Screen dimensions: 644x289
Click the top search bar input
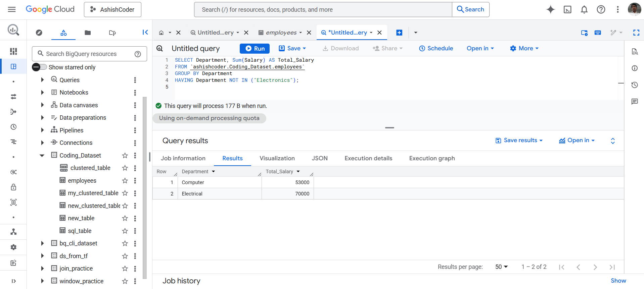click(323, 9)
